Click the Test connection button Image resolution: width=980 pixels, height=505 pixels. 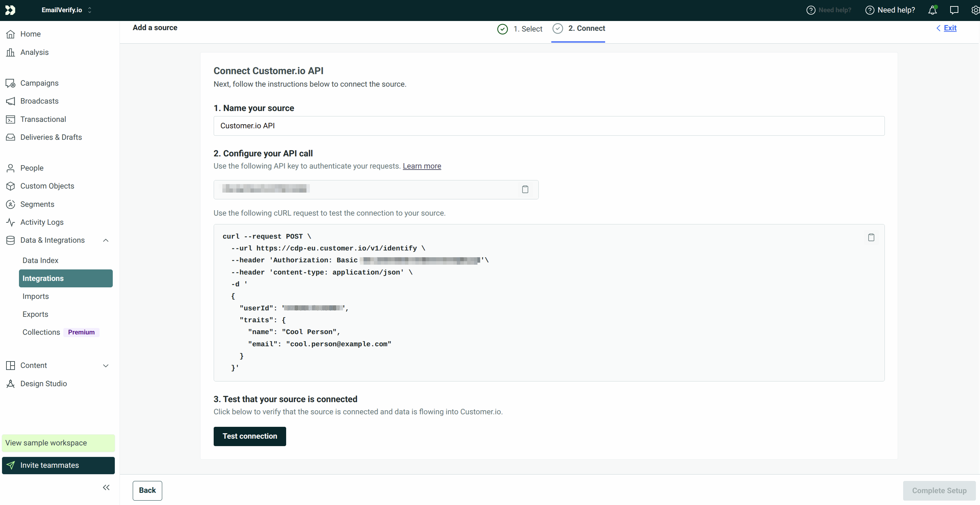250,437
